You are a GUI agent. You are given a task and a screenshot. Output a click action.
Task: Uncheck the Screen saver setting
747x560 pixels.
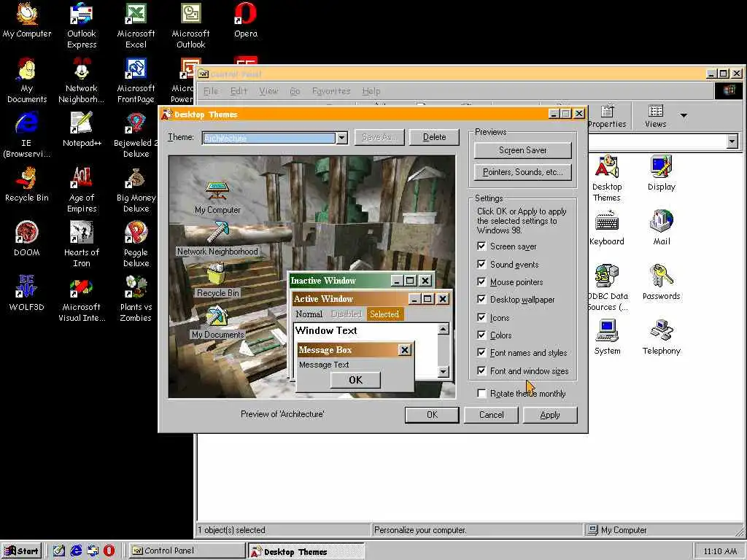click(x=481, y=246)
